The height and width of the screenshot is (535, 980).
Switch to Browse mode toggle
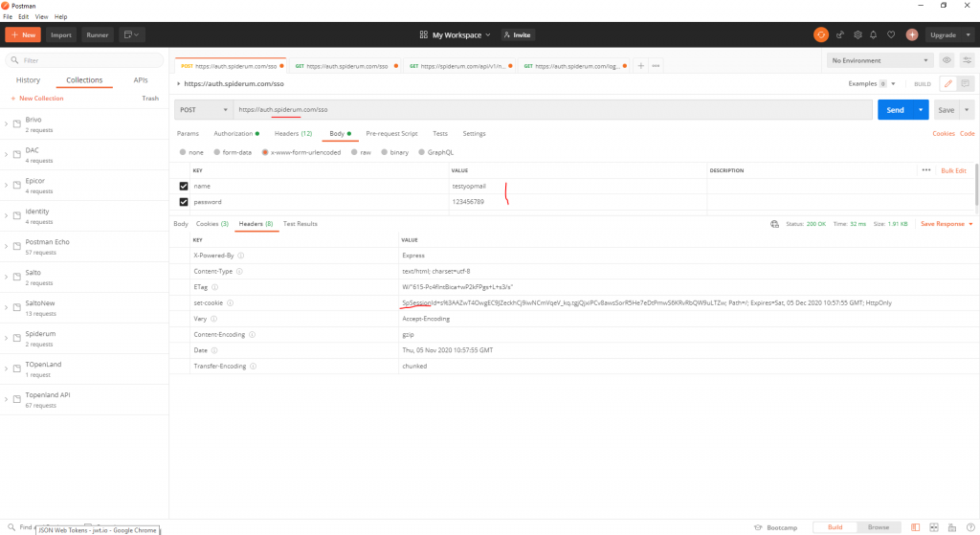tap(879, 527)
